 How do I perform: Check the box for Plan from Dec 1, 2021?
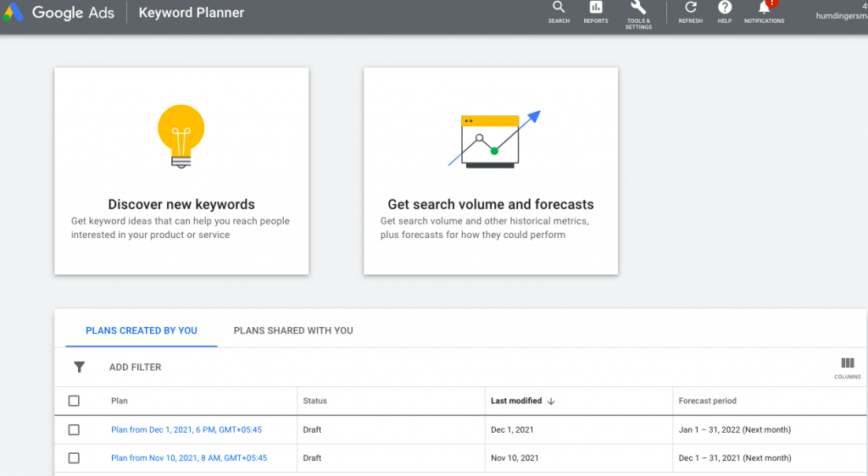click(x=74, y=429)
